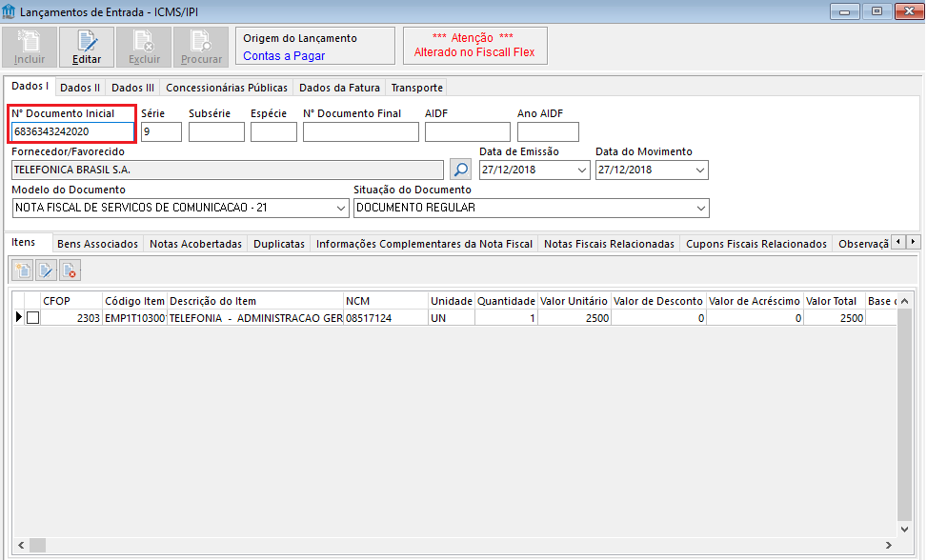Expand Situação do Documento combo box
The image size is (927, 560).
tap(700, 208)
